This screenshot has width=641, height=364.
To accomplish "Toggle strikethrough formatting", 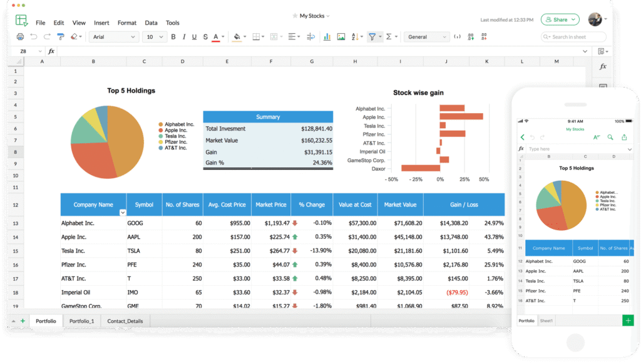I will click(x=205, y=37).
